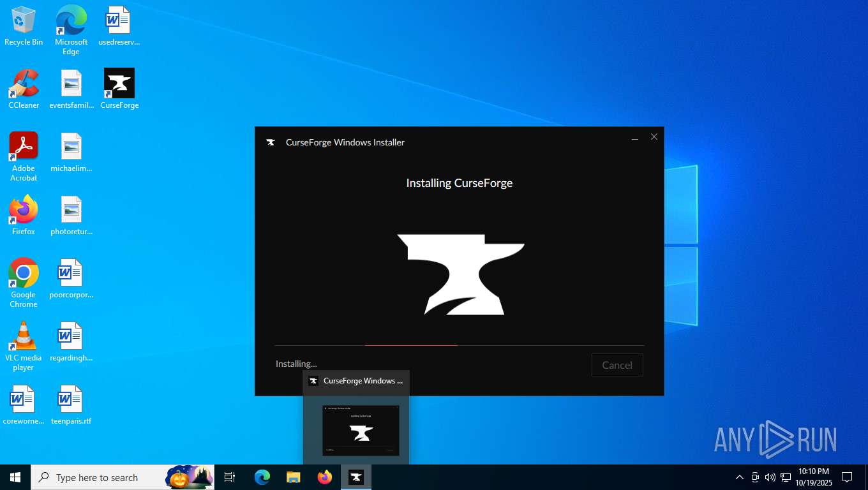Select the photoretur image file icon

pos(71,216)
